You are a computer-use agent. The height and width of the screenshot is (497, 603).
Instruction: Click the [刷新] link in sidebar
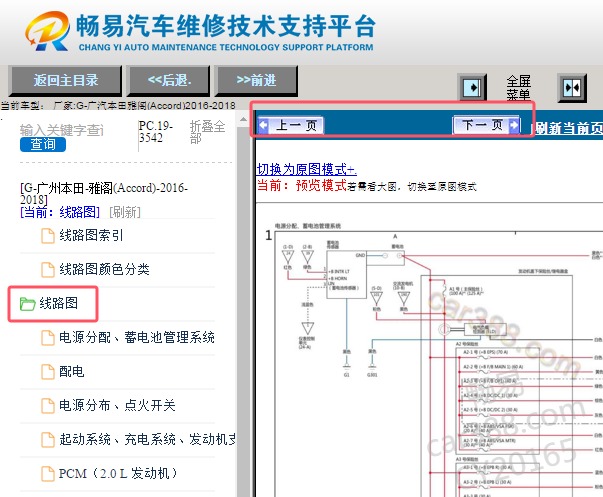125,212
